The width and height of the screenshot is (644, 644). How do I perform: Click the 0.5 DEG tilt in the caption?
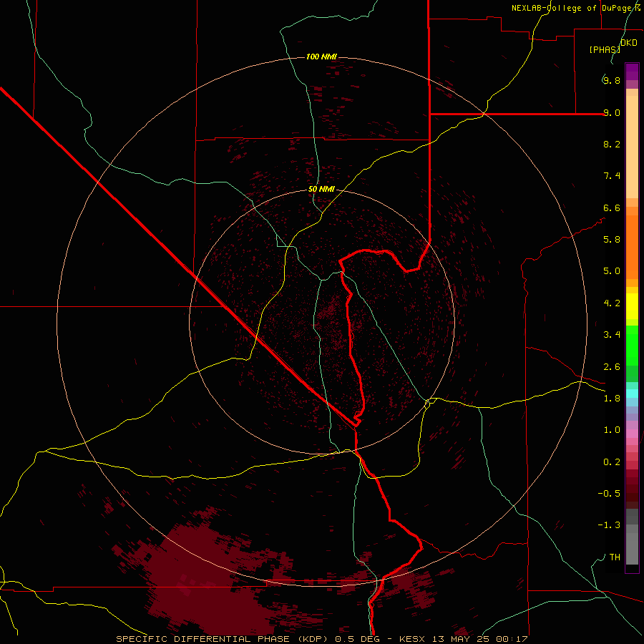pos(357,639)
